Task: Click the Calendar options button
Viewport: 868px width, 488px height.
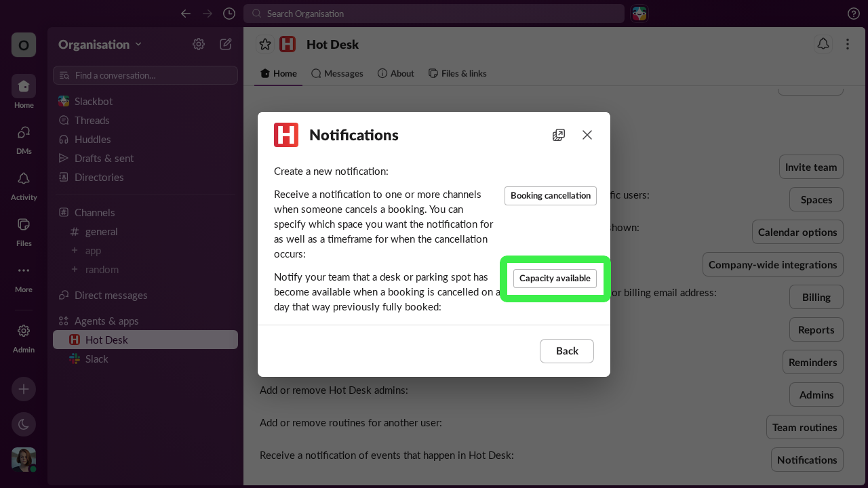Action: [797, 232]
